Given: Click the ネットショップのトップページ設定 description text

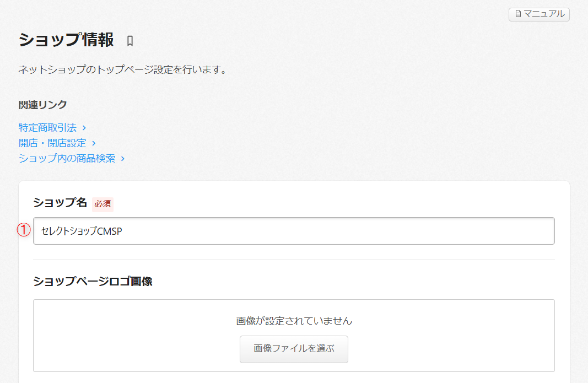Looking at the screenshot, I should click(122, 70).
